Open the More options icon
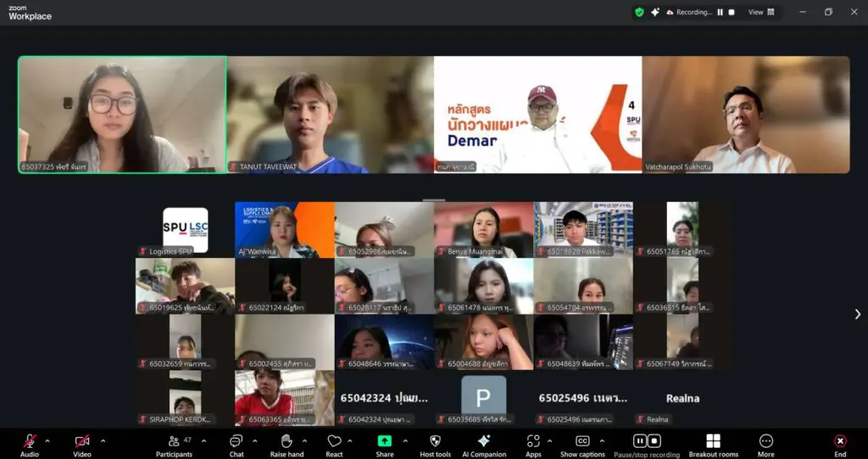The width and height of the screenshot is (868, 459). [766, 441]
